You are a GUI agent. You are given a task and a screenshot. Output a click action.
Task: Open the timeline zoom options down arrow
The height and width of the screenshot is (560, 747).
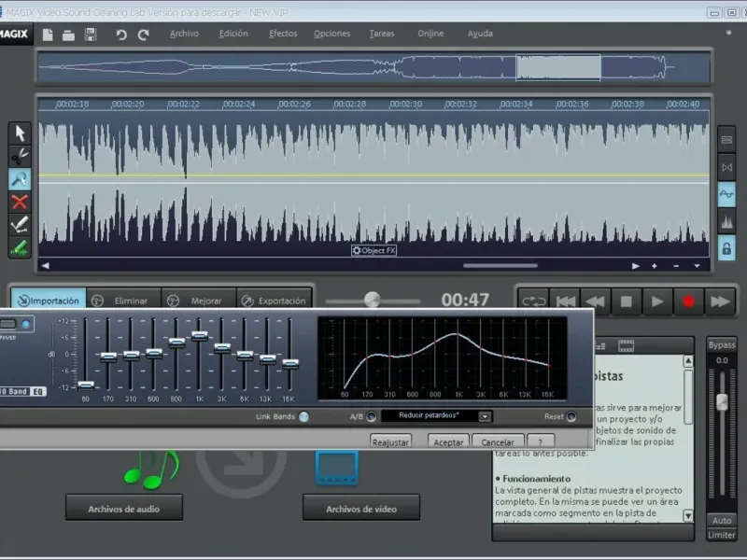pos(697,266)
